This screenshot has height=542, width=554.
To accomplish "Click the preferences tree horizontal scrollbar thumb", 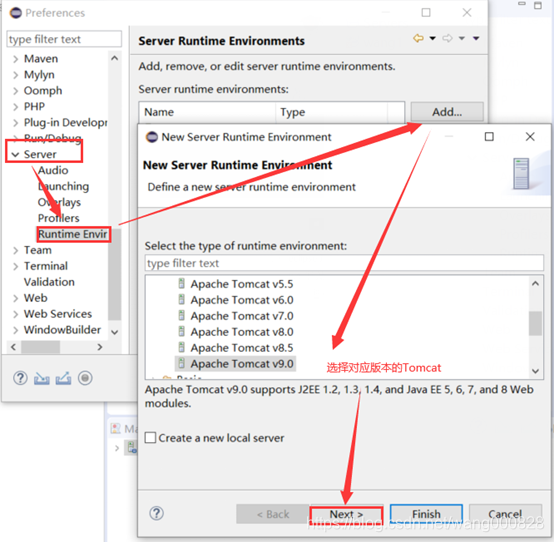I will (x=40, y=347).
